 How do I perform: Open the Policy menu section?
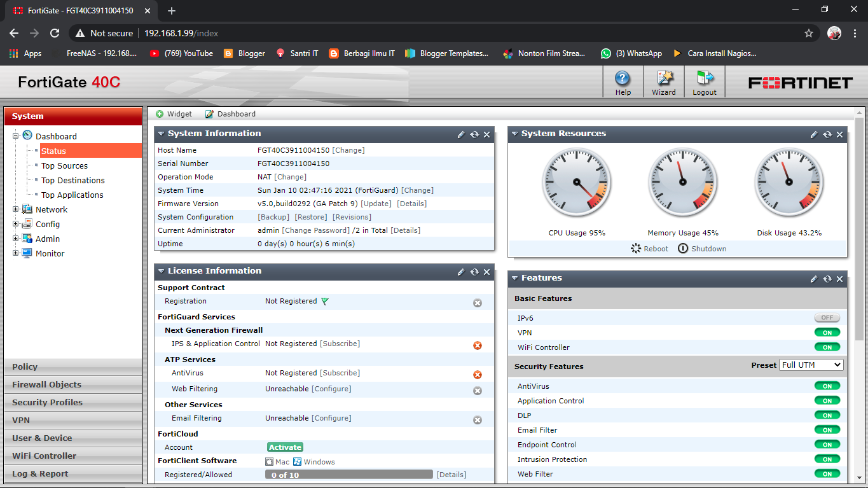[73, 366]
